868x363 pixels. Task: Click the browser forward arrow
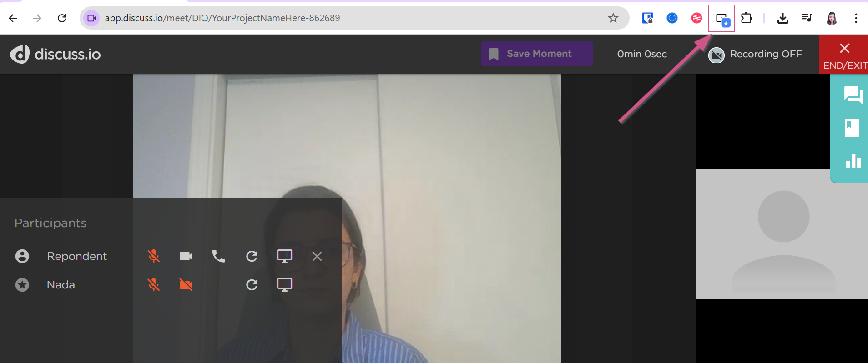pyautogui.click(x=37, y=18)
